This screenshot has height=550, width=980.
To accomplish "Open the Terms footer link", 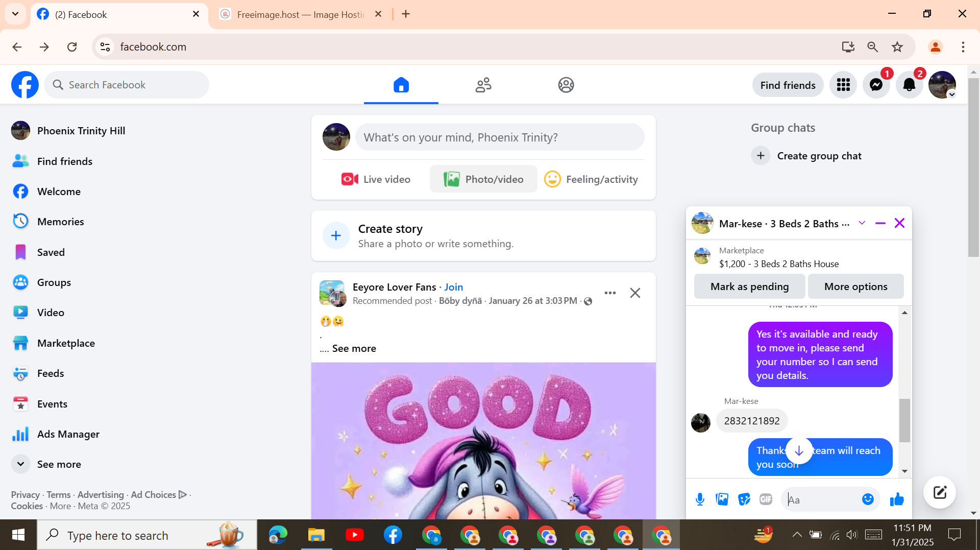I will (x=59, y=494).
